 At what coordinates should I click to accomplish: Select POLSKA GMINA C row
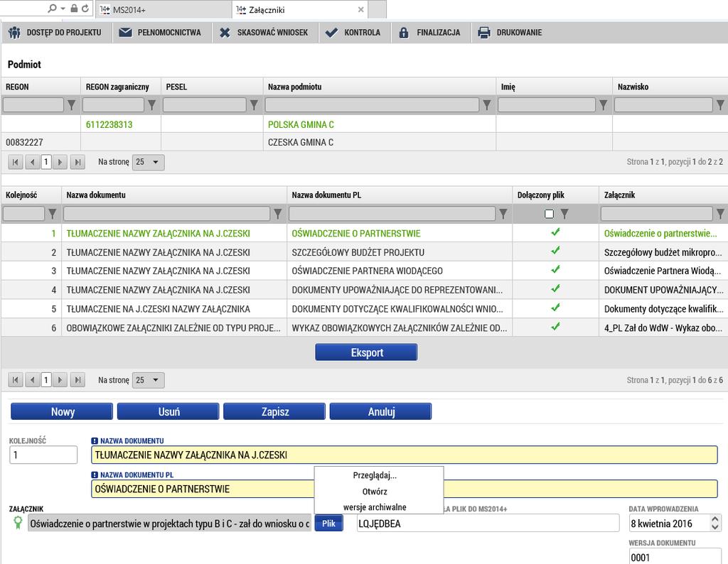point(365,124)
